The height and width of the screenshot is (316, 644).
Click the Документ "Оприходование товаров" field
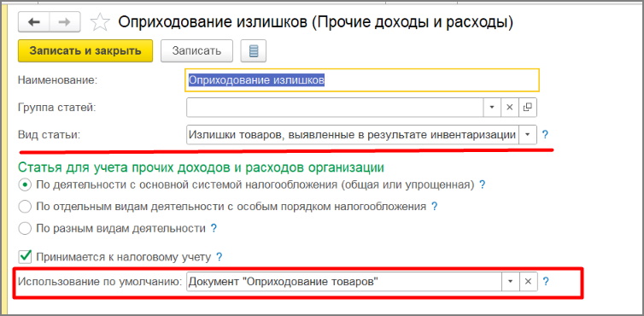click(344, 282)
